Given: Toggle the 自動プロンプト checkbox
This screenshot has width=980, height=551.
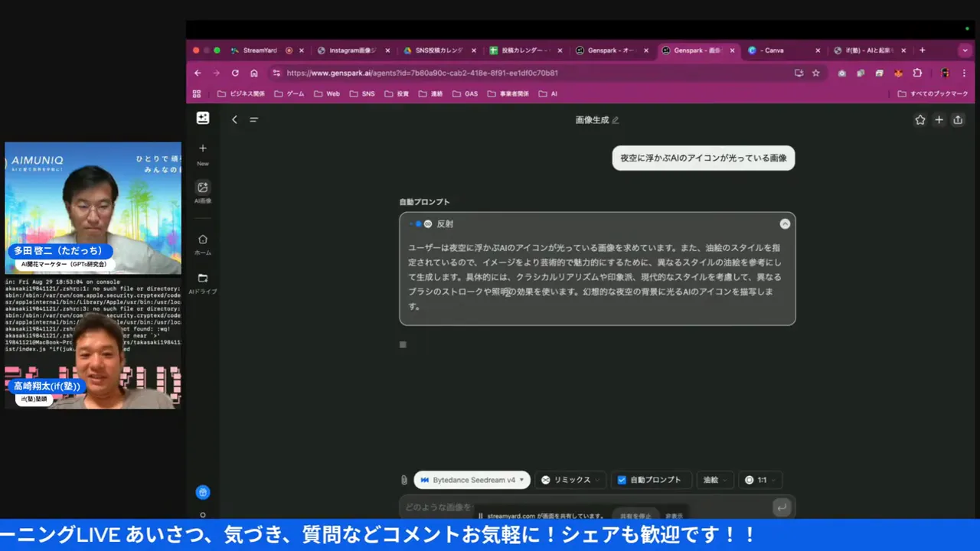Looking at the screenshot, I should pyautogui.click(x=622, y=480).
